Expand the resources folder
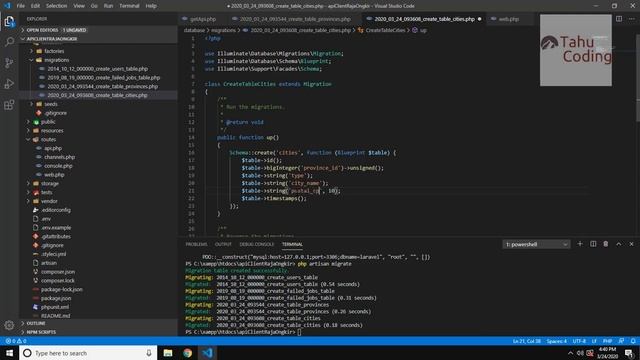Screen dimensions: 640x360 52,131
